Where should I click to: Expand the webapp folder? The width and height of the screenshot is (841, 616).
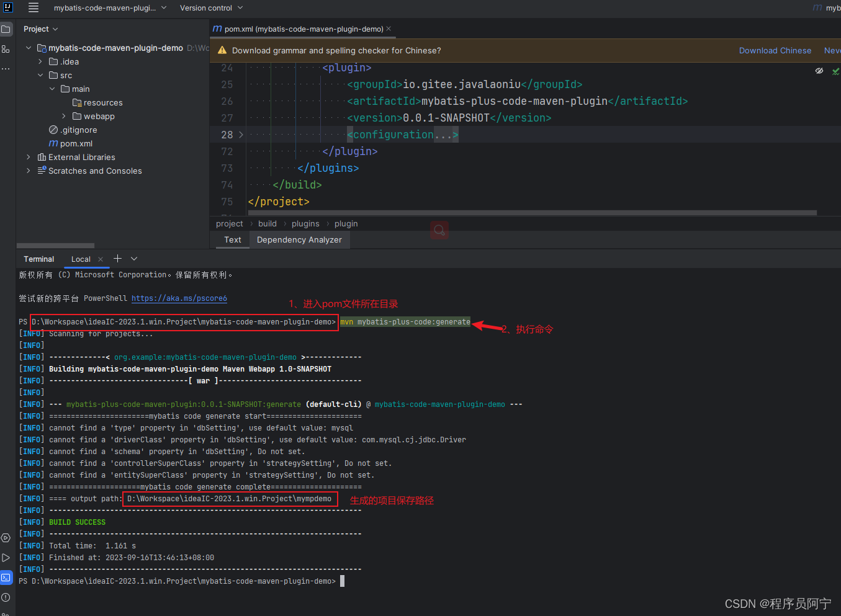click(x=64, y=116)
